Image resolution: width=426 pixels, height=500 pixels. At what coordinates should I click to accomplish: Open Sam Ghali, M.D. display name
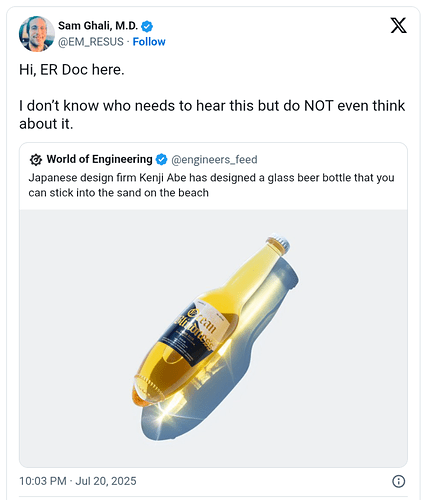pyautogui.click(x=98, y=26)
